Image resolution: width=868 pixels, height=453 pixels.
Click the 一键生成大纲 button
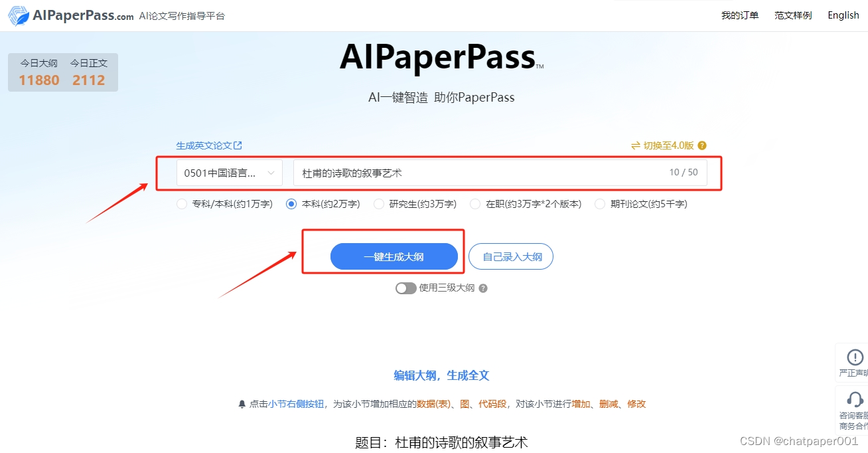coord(394,256)
